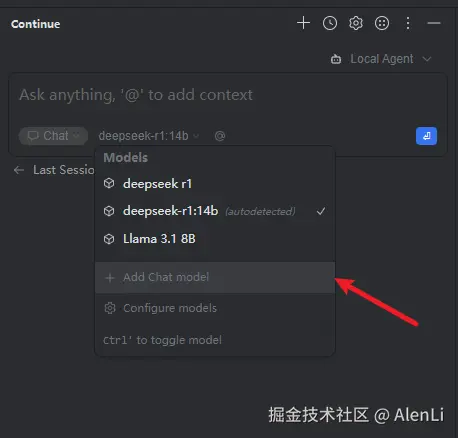
Task: Click the grid circle icon in header
Action: (382, 23)
